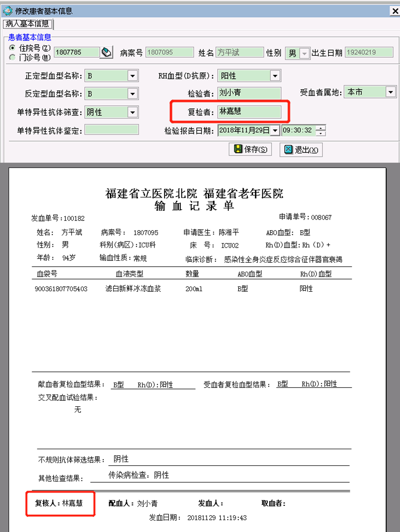
Task: Click the app icon in title bar
Action: (x=7, y=11)
